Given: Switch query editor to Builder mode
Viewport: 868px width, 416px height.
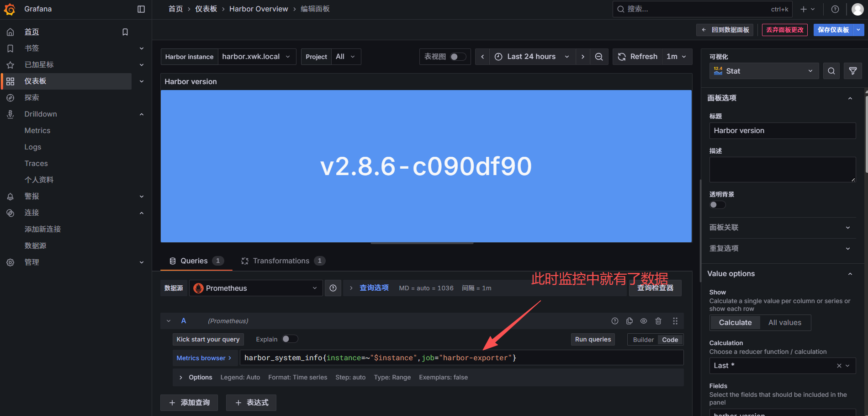Looking at the screenshot, I should click(x=643, y=340).
